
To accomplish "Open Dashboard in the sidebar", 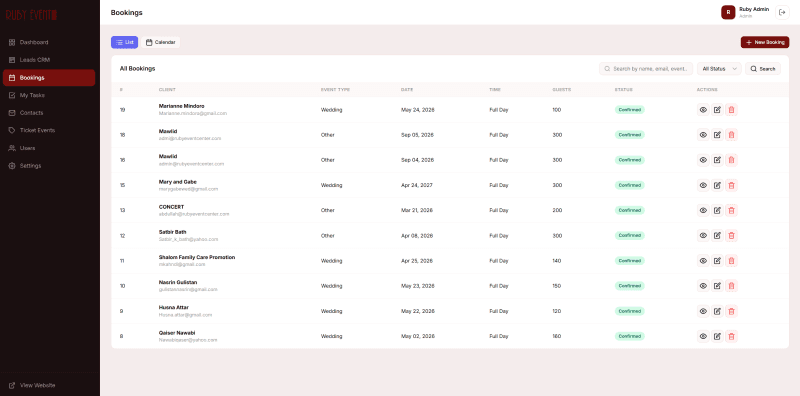I will pos(49,42).
